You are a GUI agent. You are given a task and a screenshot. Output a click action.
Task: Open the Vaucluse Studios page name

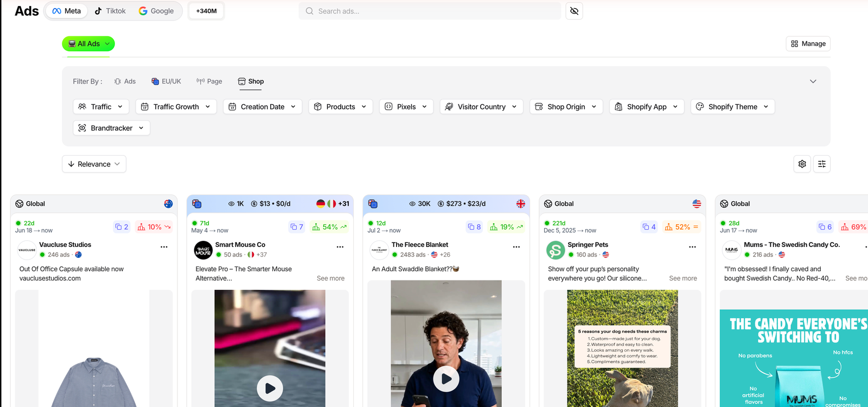coord(65,245)
